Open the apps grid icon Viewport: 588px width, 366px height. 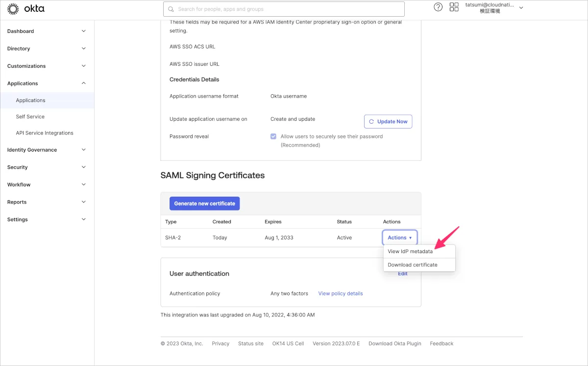[x=454, y=7]
